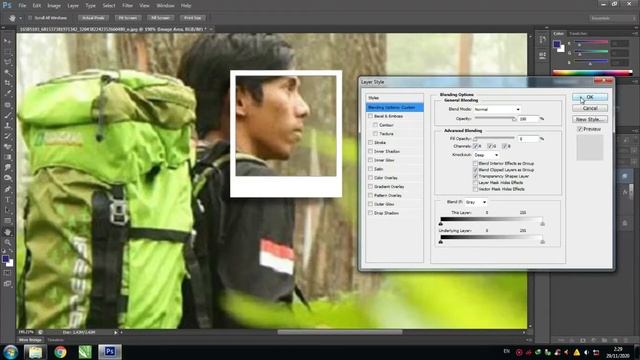Enable Outer Glow checkbox
This screenshot has height=360, width=640.
[x=371, y=204]
